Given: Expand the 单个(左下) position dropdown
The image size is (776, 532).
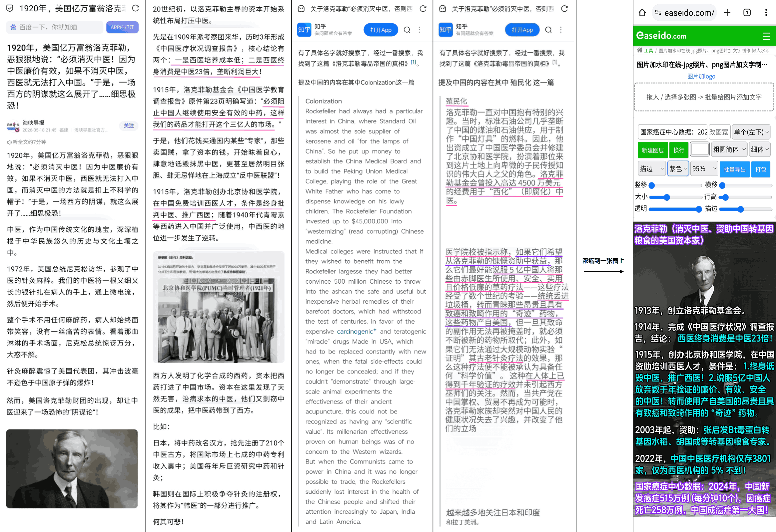Looking at the screenshot, I should [751, 132].
